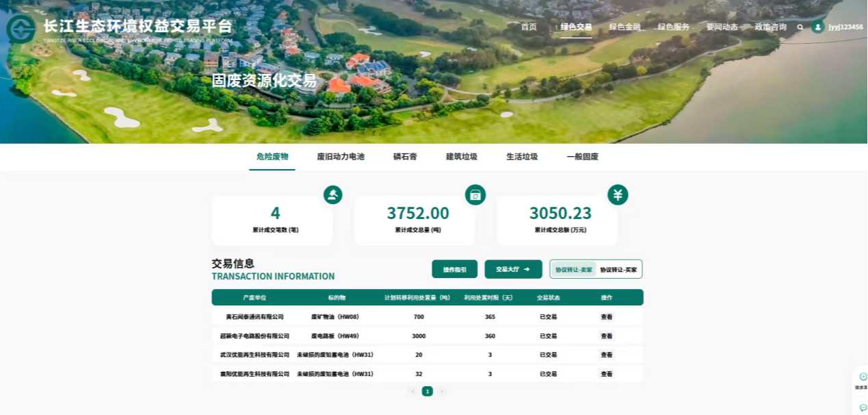868x415 pixels.
Task: Open the 绿色金融 navigation menu
Action: (x=624, y=27)
